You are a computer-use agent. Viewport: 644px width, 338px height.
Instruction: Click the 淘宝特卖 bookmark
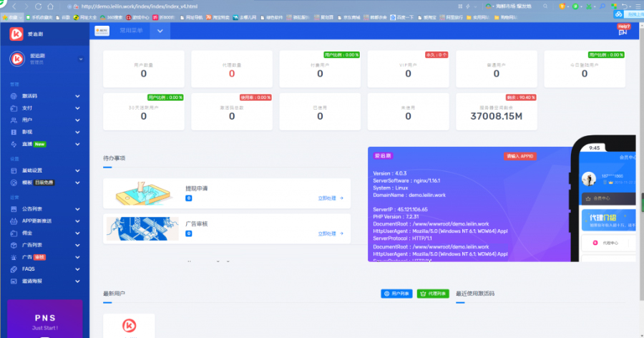(x=217, y=17)
